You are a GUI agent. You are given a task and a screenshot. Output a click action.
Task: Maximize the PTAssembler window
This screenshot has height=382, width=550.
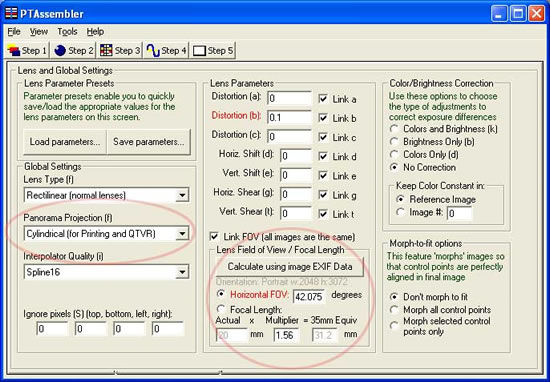[518, 14]
